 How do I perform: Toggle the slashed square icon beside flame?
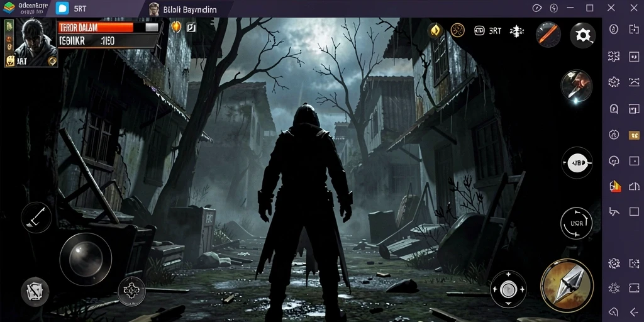pos(191,28)
